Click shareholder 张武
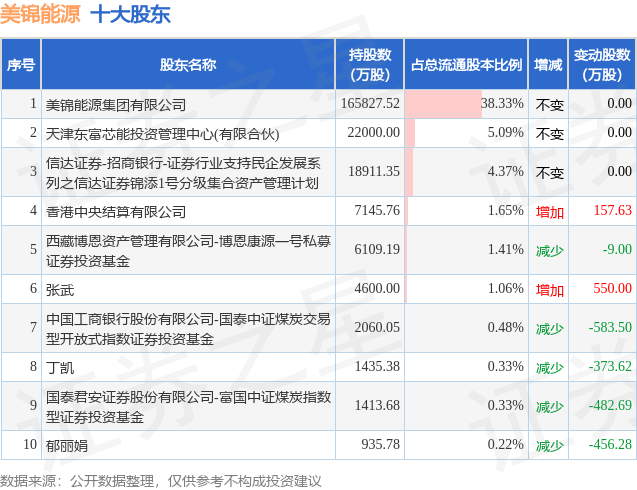This screenshot has width=637, height=490. (x=60, y=290)
